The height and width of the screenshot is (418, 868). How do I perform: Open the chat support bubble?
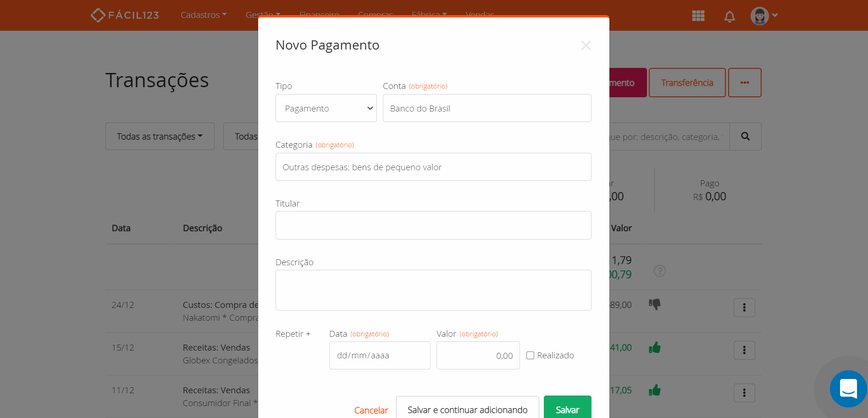point(848,389)
